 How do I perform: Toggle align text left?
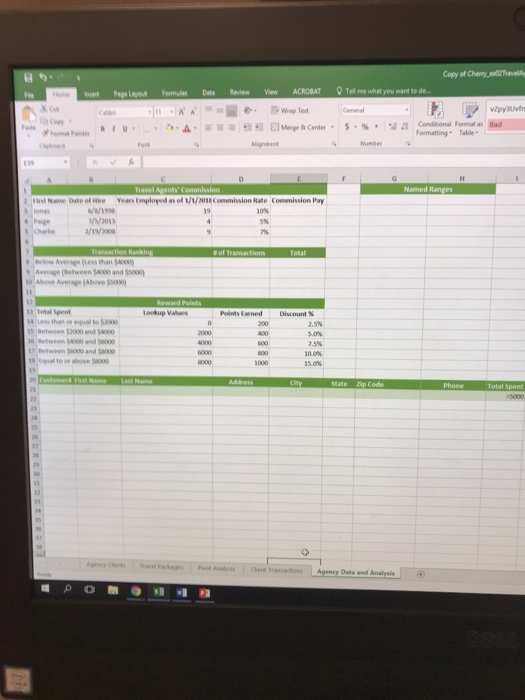click(x=208, y=128)
